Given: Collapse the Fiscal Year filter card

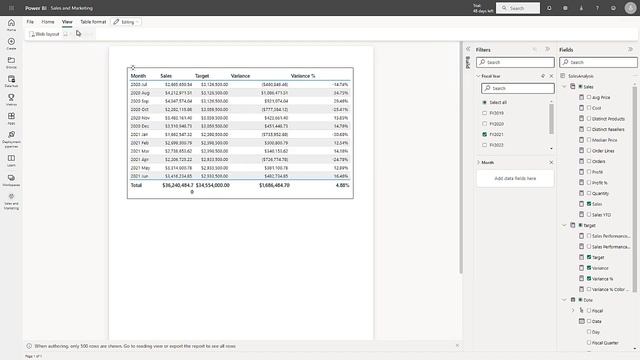Looking at the screenshot, I should click(x=478, y=76).
